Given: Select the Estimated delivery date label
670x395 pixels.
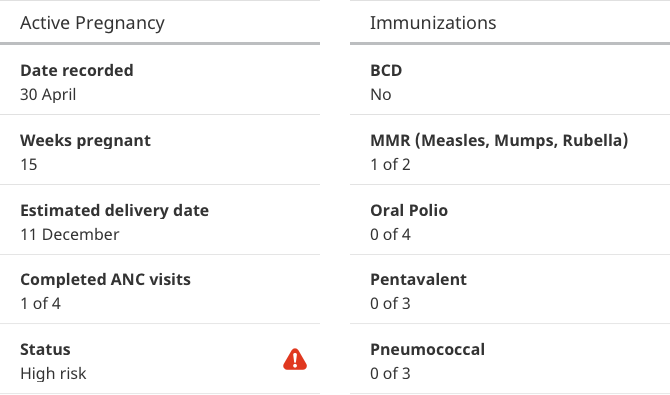Looking at the screenshot, I should tap(115, 210).
